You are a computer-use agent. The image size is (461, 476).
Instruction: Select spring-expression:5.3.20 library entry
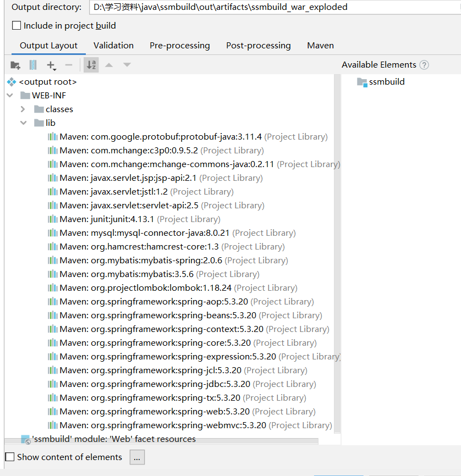(194, 356)
